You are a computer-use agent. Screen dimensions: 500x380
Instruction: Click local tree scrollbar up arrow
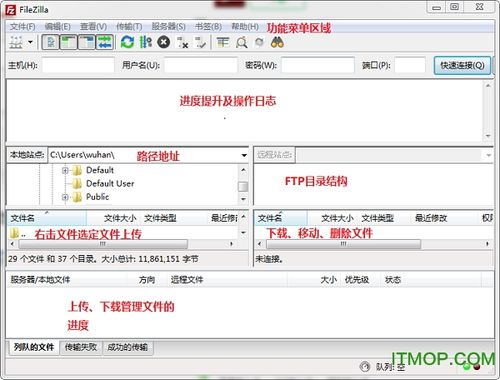(x=243, y=170)
